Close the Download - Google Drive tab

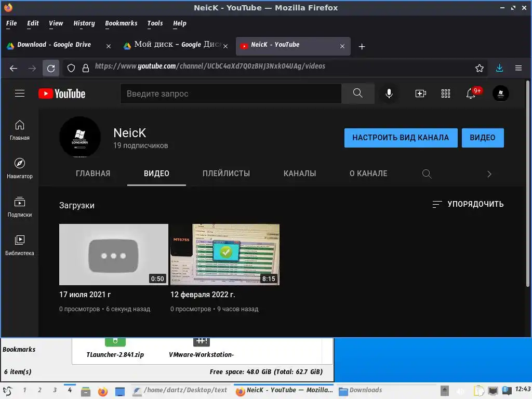coord(108,46)
